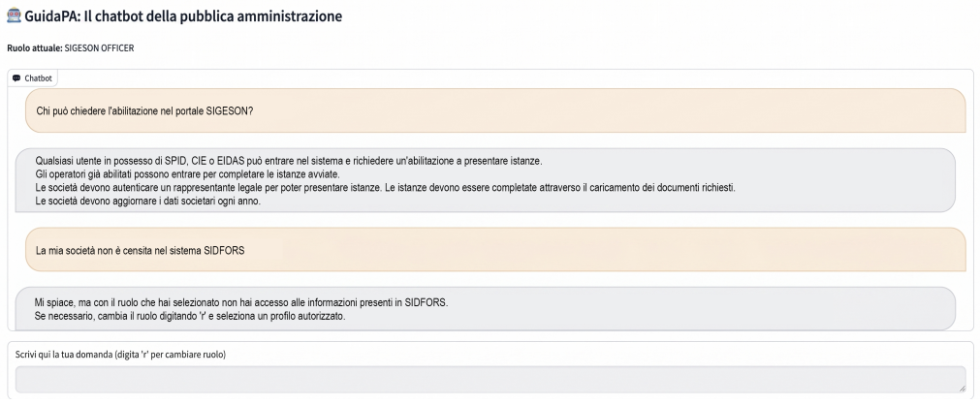The height and width of the screenshot is (405, 980).
Task: Click the word SIDFORS in the second user message
Action: (x=224, y=251)
